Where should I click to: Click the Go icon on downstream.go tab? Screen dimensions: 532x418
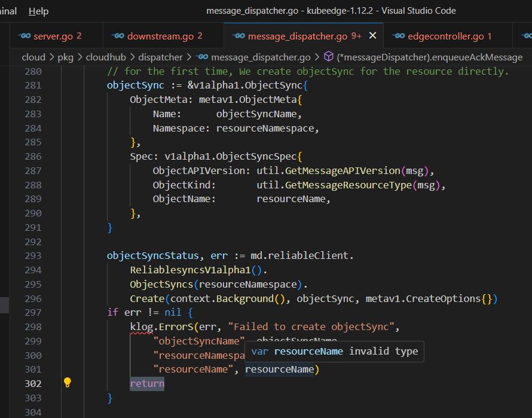(118, 36)
